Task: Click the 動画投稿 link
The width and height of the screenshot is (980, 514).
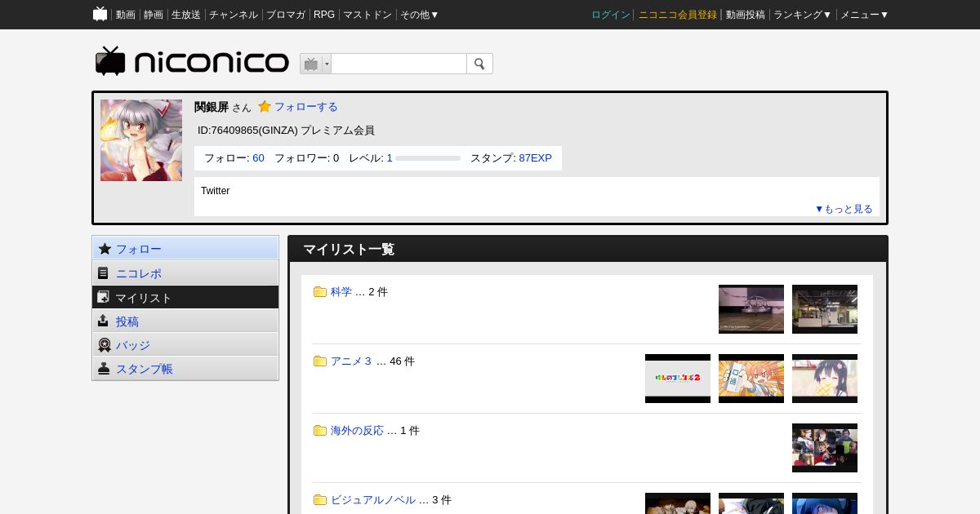Action: pos(746,15)
